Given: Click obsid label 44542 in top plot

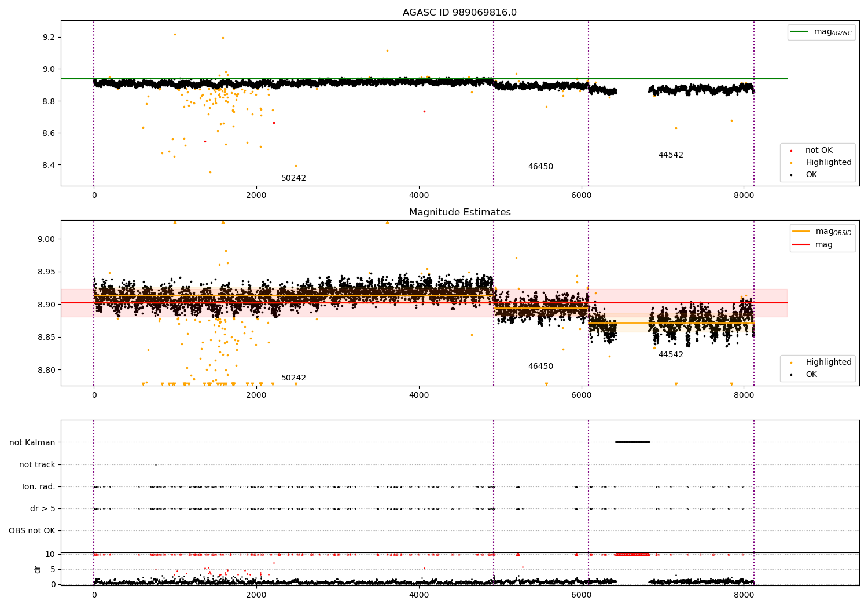Looking at the screenshot, I should click(671, 155).
